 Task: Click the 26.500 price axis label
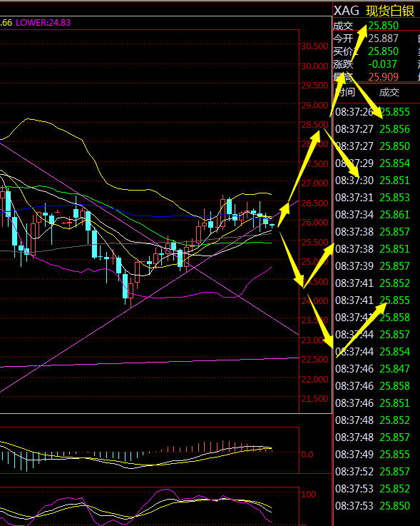(314, 203)
